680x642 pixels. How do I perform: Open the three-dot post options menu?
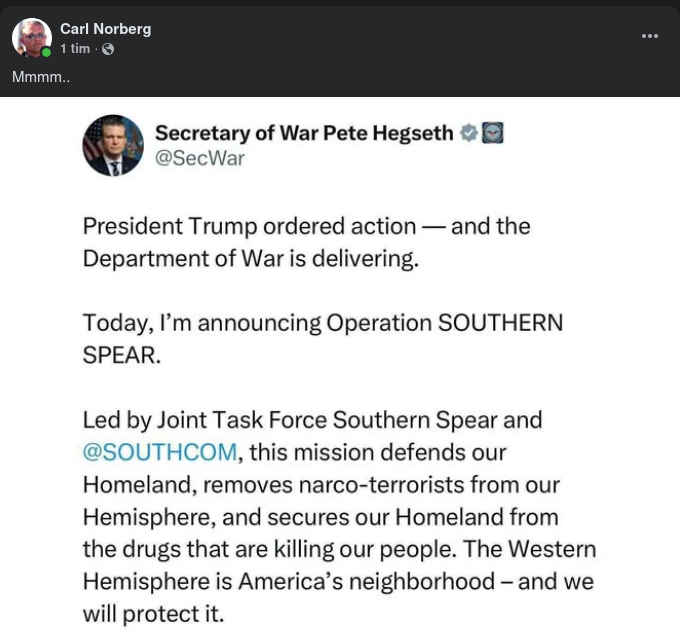click(650, 36)
